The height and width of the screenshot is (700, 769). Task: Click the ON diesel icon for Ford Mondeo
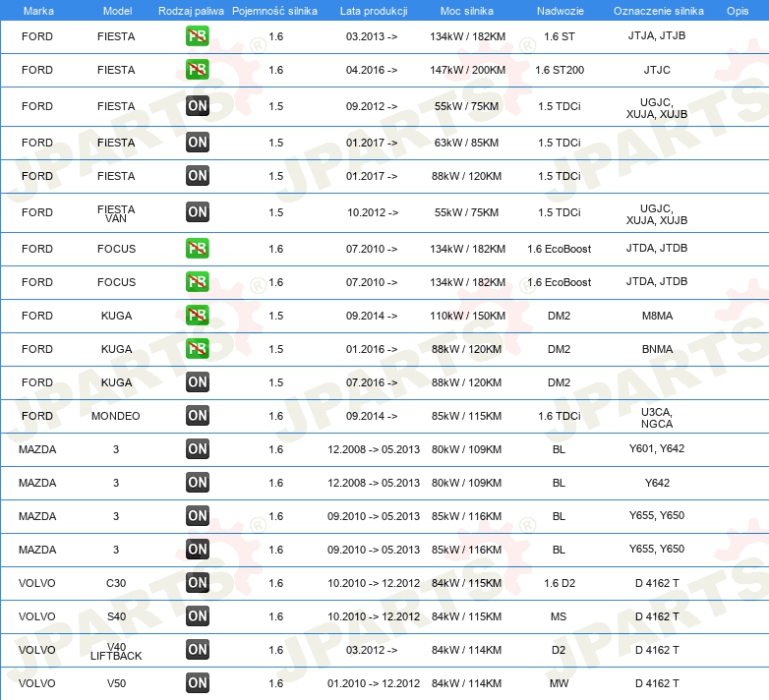(x=198, y=416)
